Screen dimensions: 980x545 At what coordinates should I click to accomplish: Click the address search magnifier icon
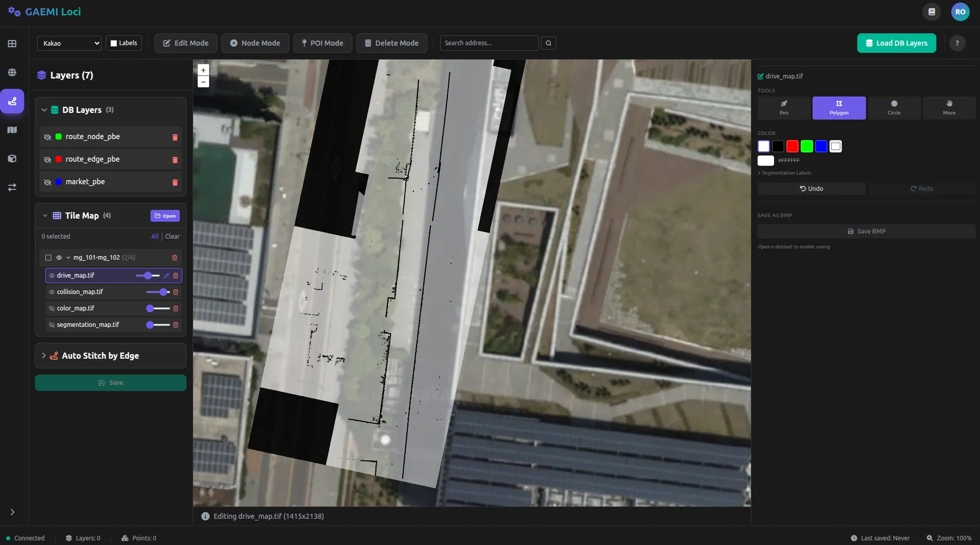pos(548,43)
